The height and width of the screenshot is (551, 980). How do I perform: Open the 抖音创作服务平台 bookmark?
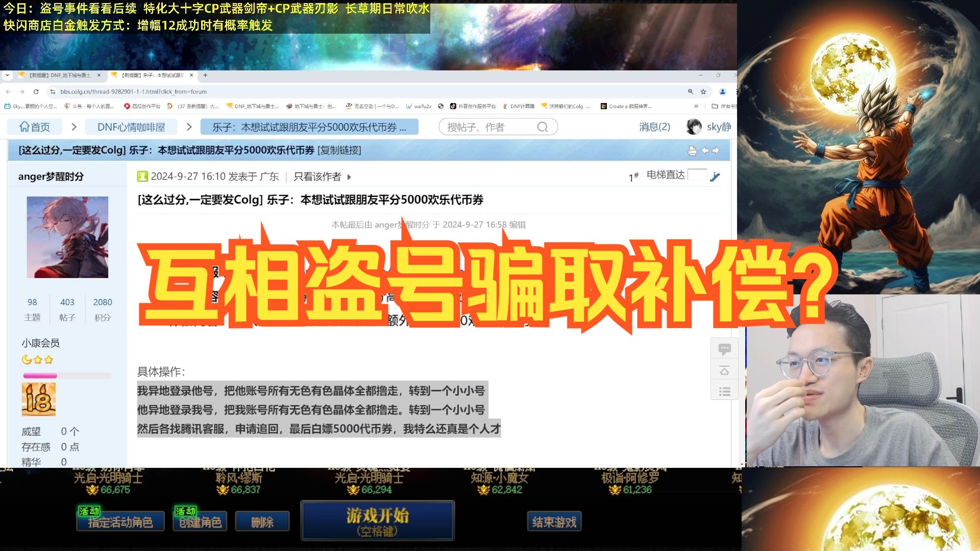(x=473, y=107)
